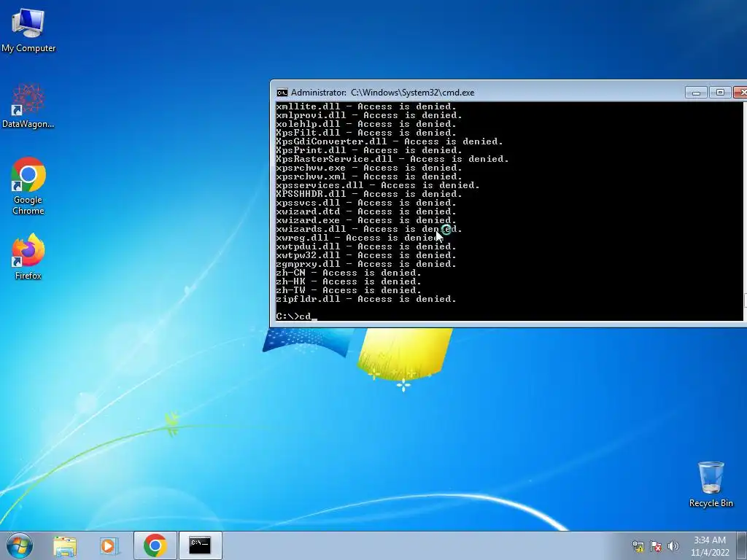Close the Administrator cmd.exe window
The image size is (747, 560).
click(740, 93)
